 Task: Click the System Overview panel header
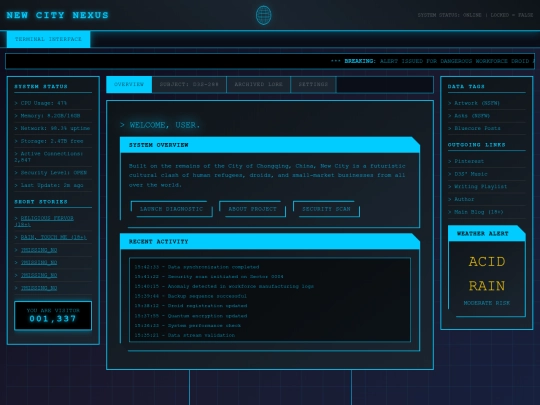270,145
